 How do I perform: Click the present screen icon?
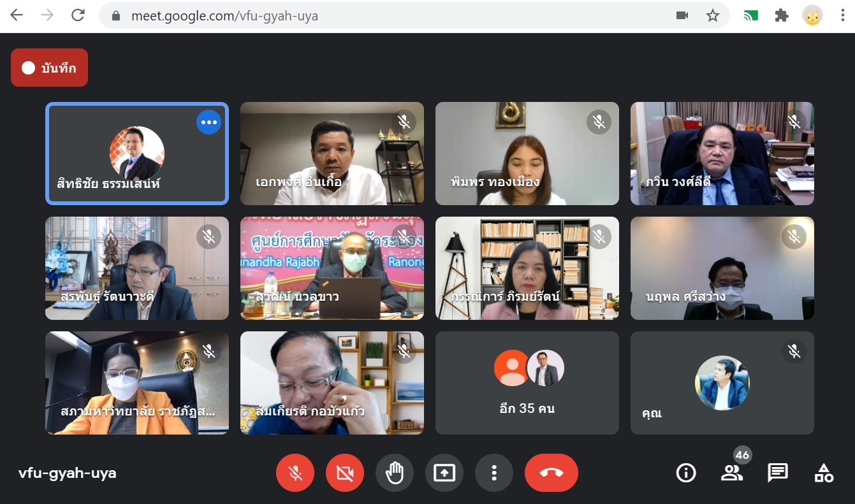(444, 473)
